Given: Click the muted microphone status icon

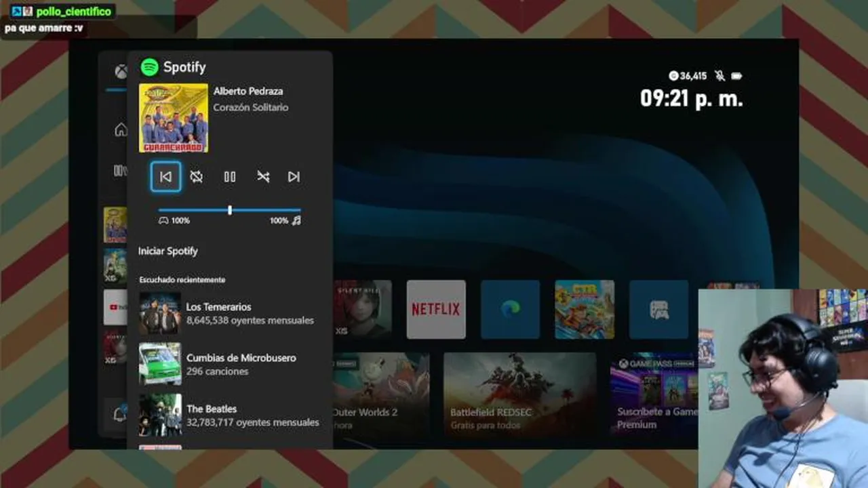Looking at the screenshot, I should 720,76.
